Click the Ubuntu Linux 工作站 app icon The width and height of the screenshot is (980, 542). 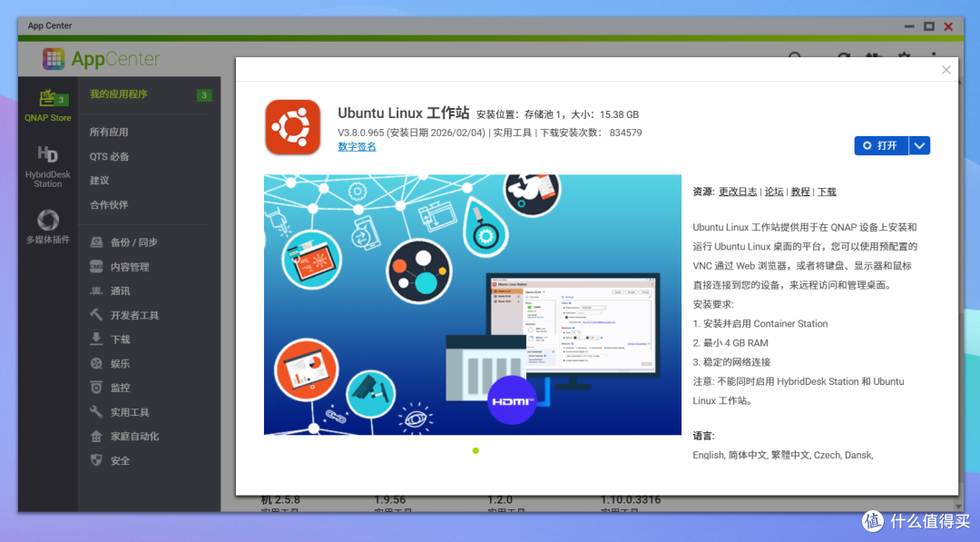coord(292,127)
